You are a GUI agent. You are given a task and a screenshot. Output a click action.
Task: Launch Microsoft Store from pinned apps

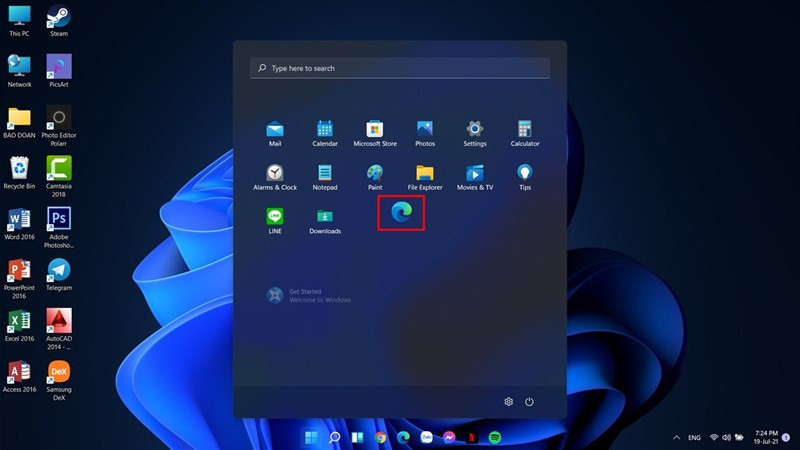point(375,134)
